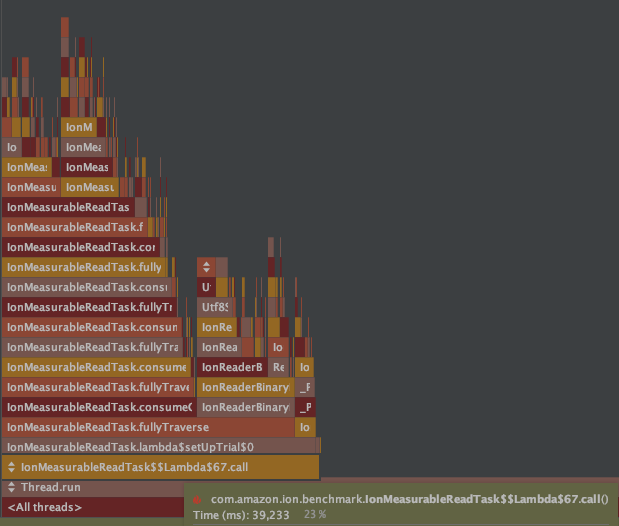Click the dark red '_P' frame
The image size is (619, 526).
click(305, 407)
